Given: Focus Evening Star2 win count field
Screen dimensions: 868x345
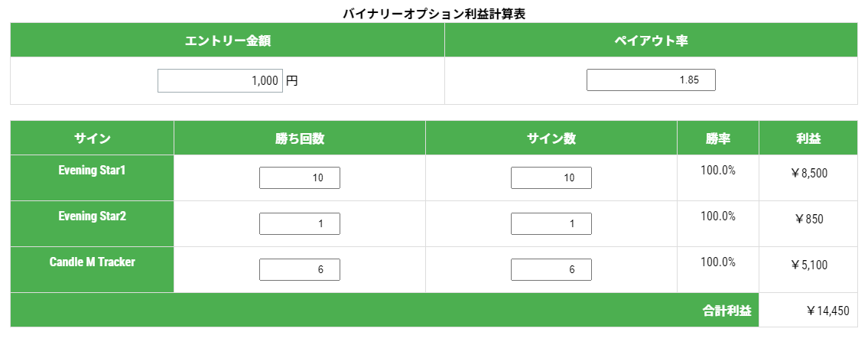Looking at the screenshot, I should click(x=300, y=224).
